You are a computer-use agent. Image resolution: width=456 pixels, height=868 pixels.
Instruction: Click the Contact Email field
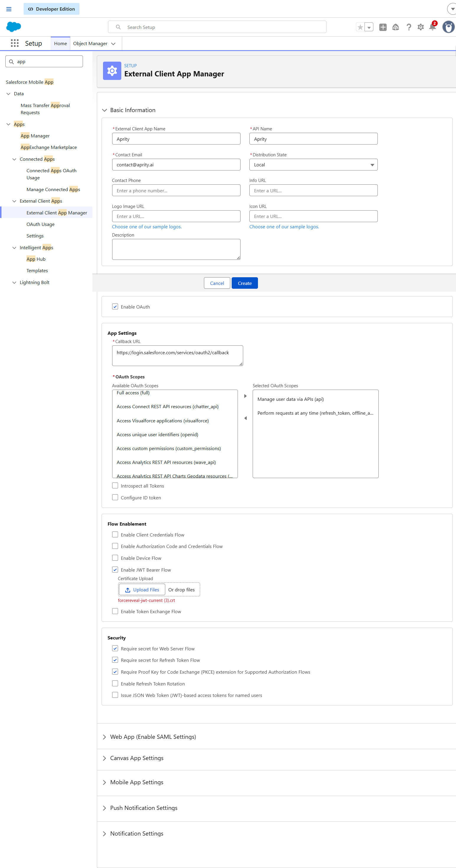[176, 165]
